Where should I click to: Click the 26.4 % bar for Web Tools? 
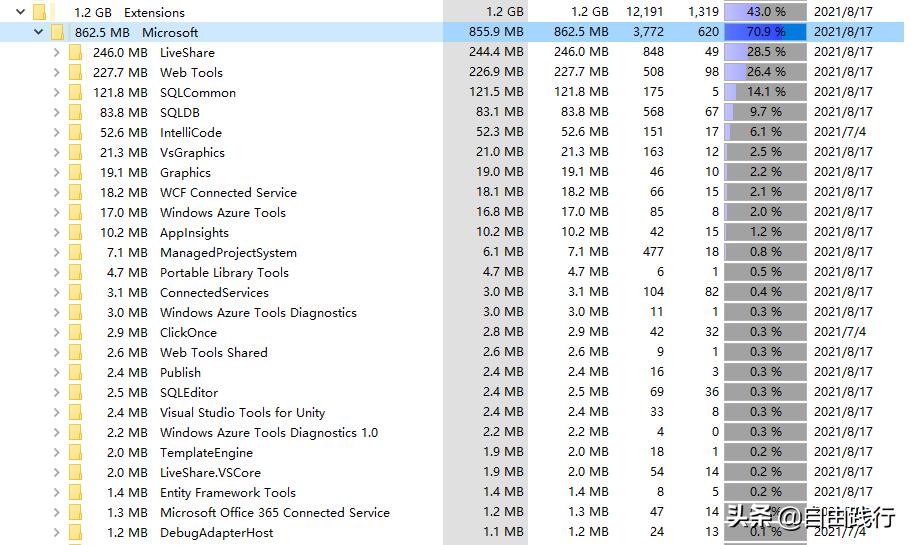click(765, 71)
